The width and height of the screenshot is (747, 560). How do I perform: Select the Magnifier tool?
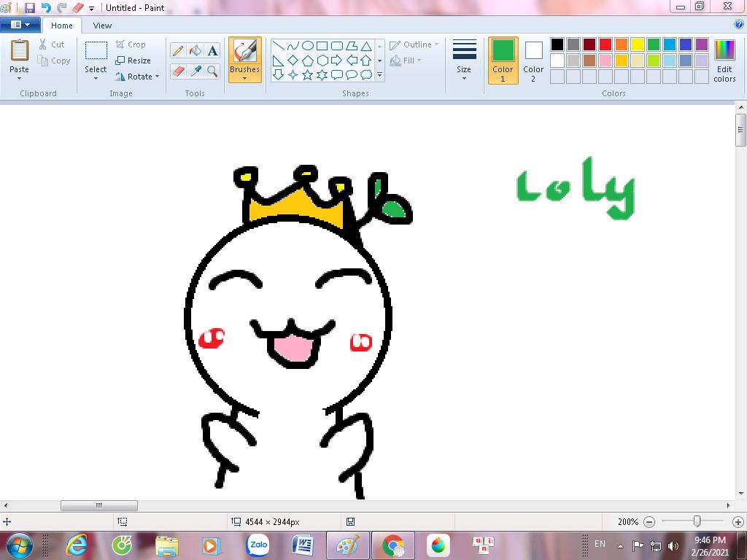pyautogui.click(x=212, y=71)
